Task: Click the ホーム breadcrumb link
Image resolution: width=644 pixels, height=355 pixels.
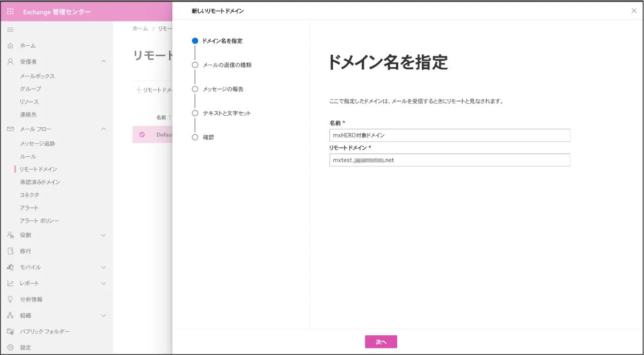Action: click(x=140, y=28)
